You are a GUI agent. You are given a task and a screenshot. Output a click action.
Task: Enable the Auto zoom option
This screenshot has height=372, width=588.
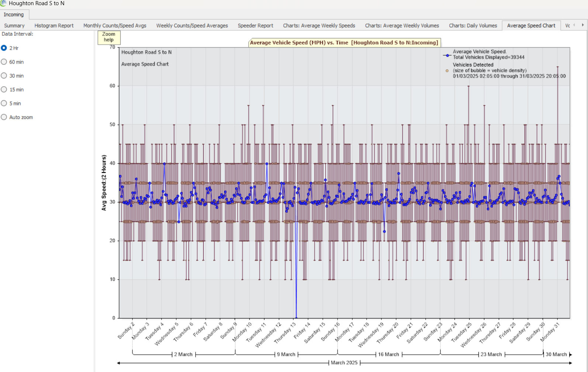click(4, 117)
